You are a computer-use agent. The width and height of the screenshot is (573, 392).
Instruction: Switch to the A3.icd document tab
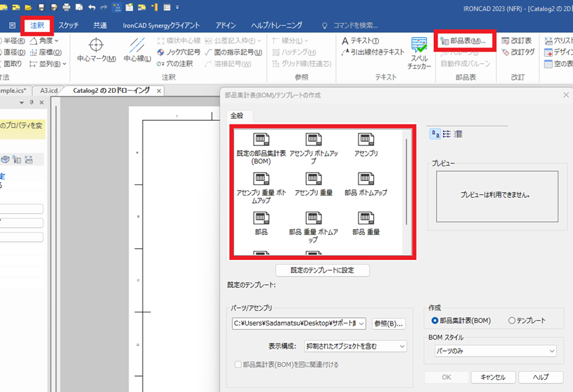pyautogui.click(x=49, y=91)
